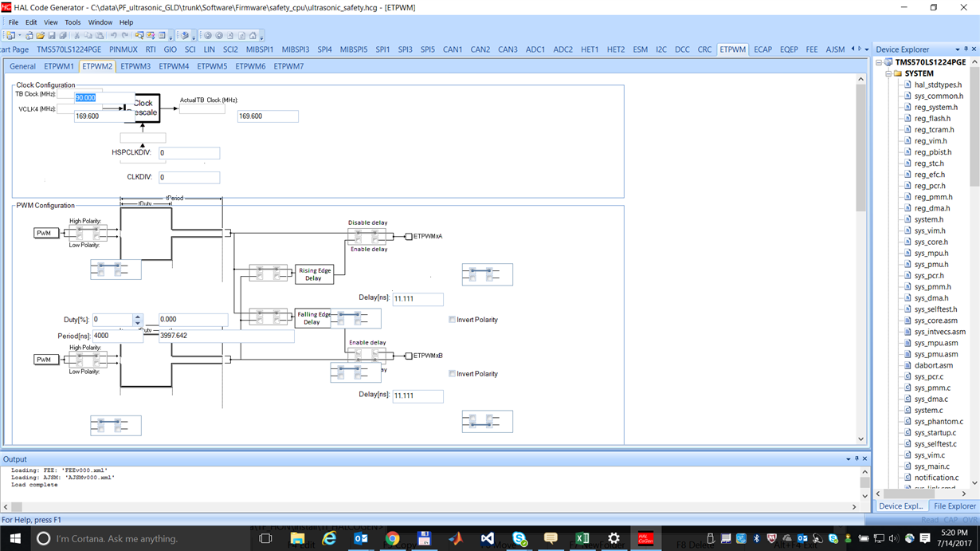Viewport: 980px width, 551px height.
Task: Click the browser Home icon
Action: [253, 35]
